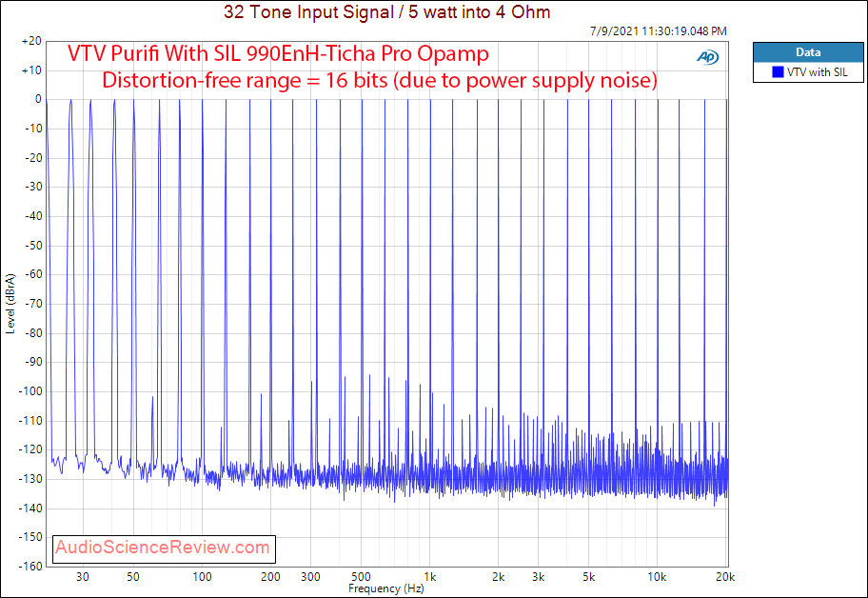The height and width of the screenshot is (598, 868).
Task: Click the "-60" level axis label
Action: 33,274
